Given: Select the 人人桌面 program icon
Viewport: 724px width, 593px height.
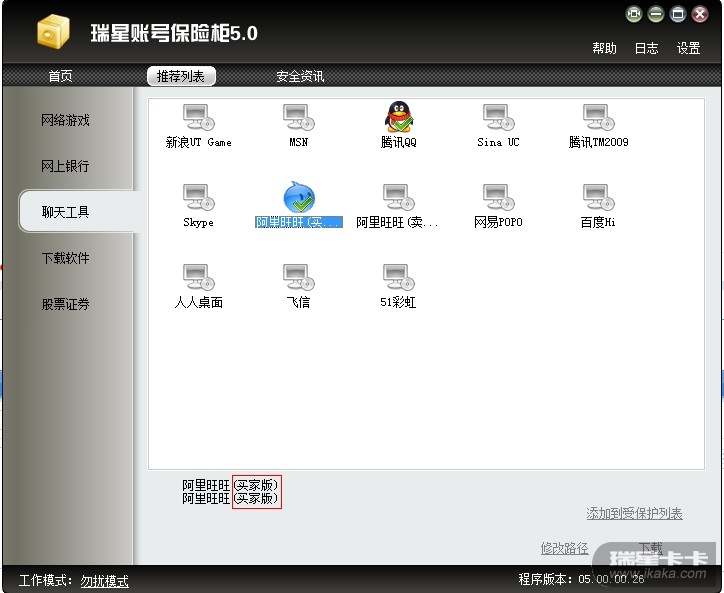Looking at the screenshot, I should pos(199,277).
